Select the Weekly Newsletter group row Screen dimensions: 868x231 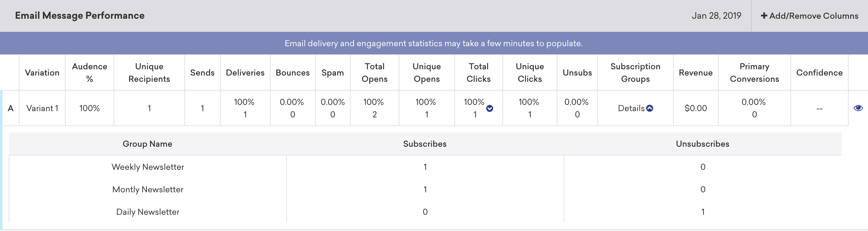pos(147,167)
